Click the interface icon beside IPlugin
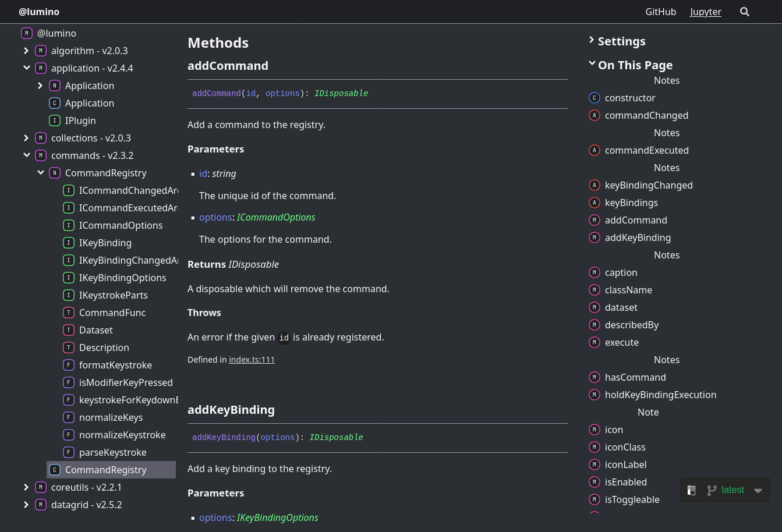 click(x=55, y=120)
